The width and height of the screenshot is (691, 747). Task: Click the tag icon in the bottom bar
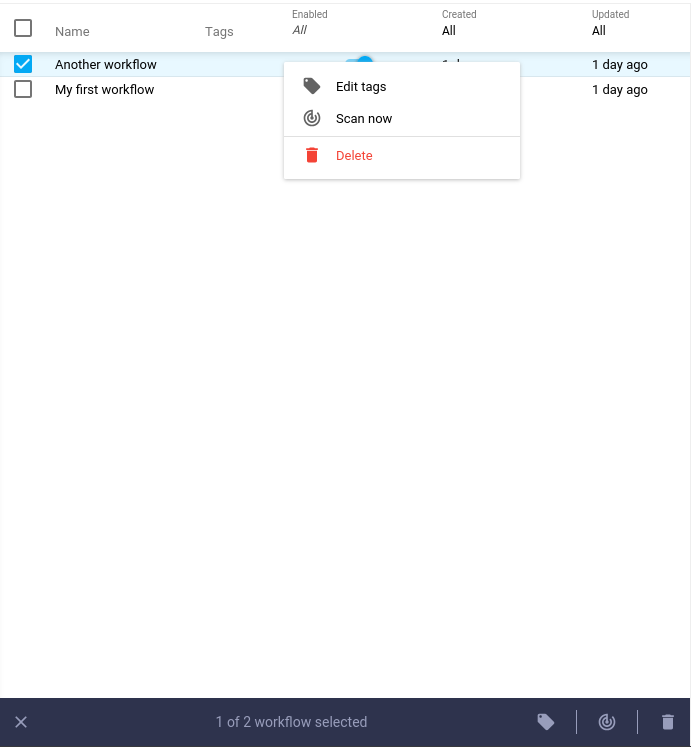tap(546, 722)
